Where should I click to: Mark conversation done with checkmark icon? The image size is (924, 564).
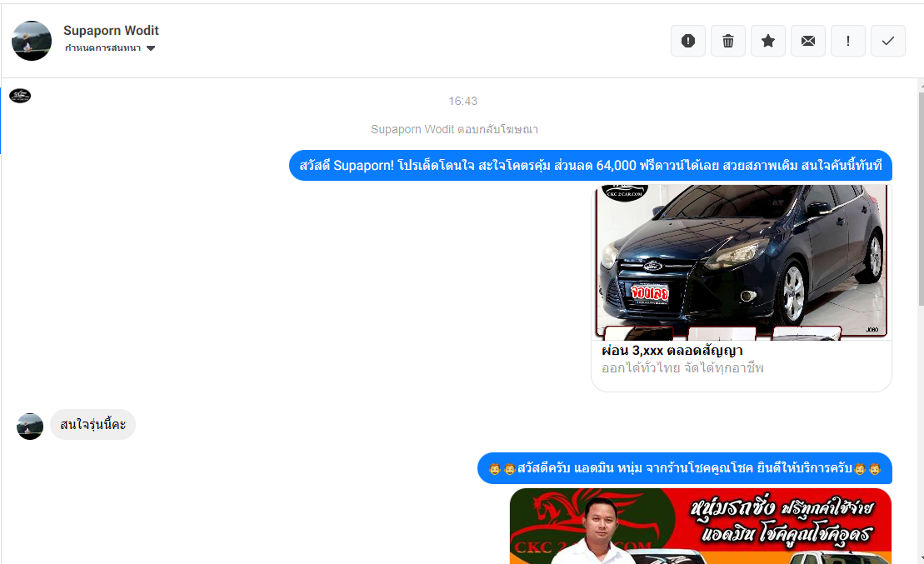[x=888, y=41]
